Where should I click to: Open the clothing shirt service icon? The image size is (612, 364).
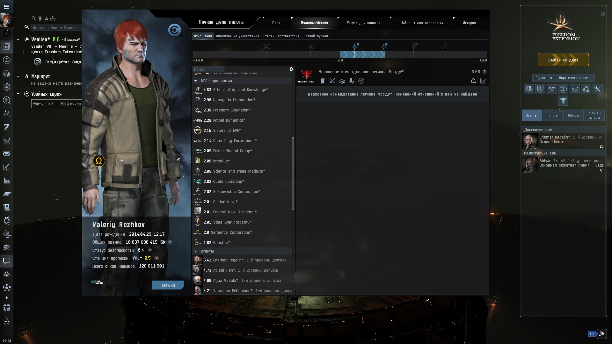(563, 101)
